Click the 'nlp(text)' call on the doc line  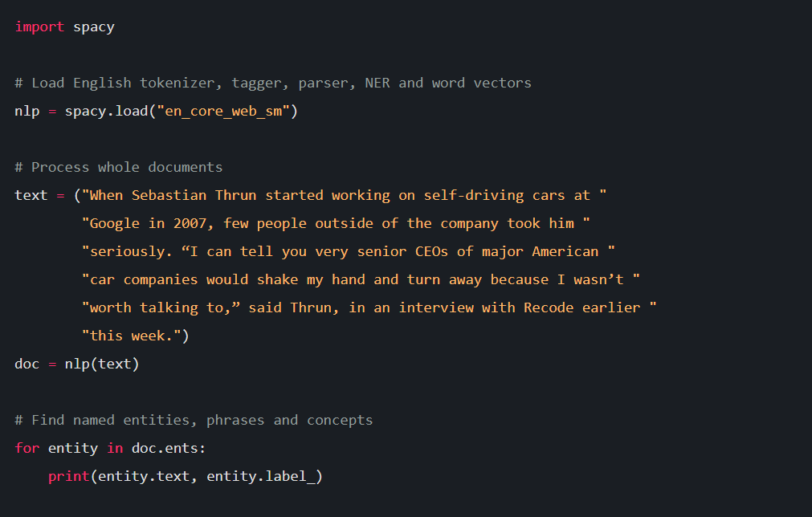102,364
